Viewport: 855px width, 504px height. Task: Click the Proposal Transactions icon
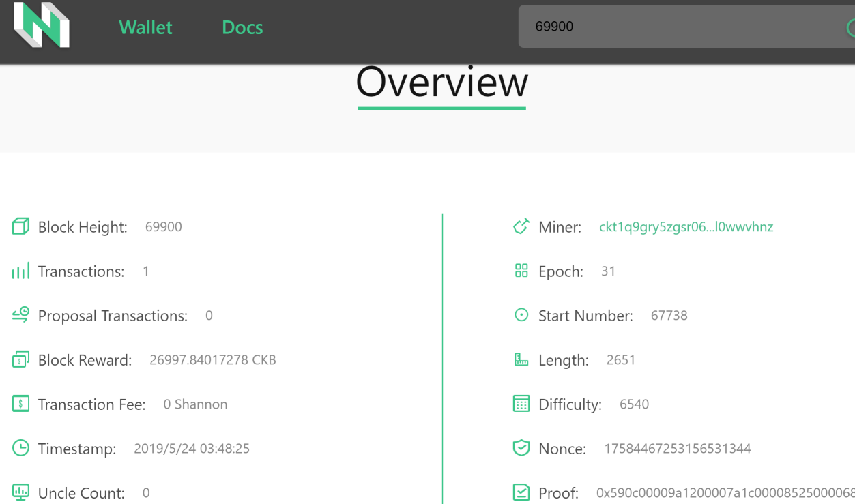point(20,314)
